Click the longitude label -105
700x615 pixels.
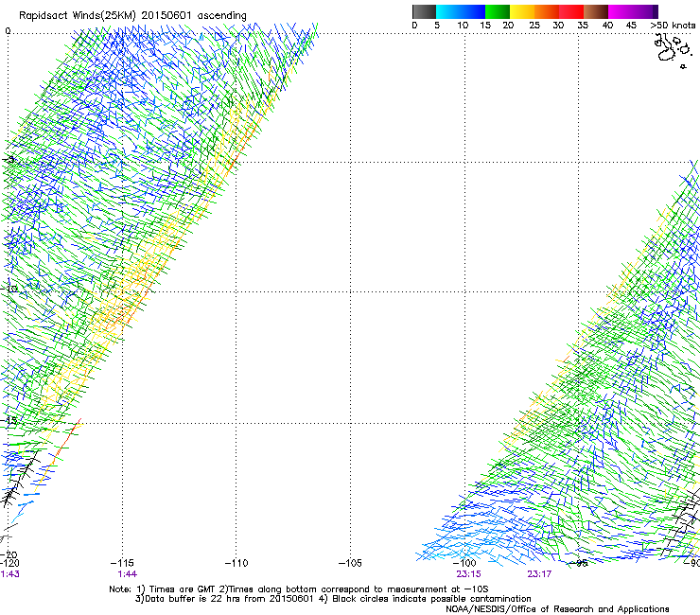(350, 563)
